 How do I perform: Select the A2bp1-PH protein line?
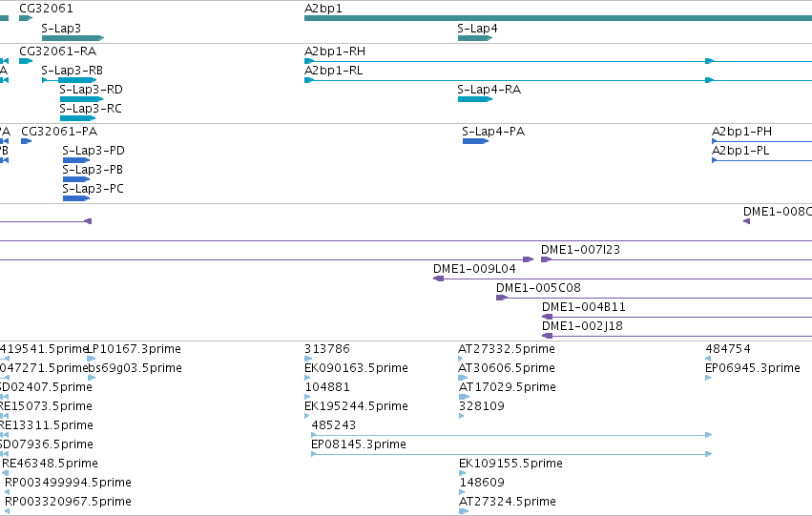click(x=761, y=141)
